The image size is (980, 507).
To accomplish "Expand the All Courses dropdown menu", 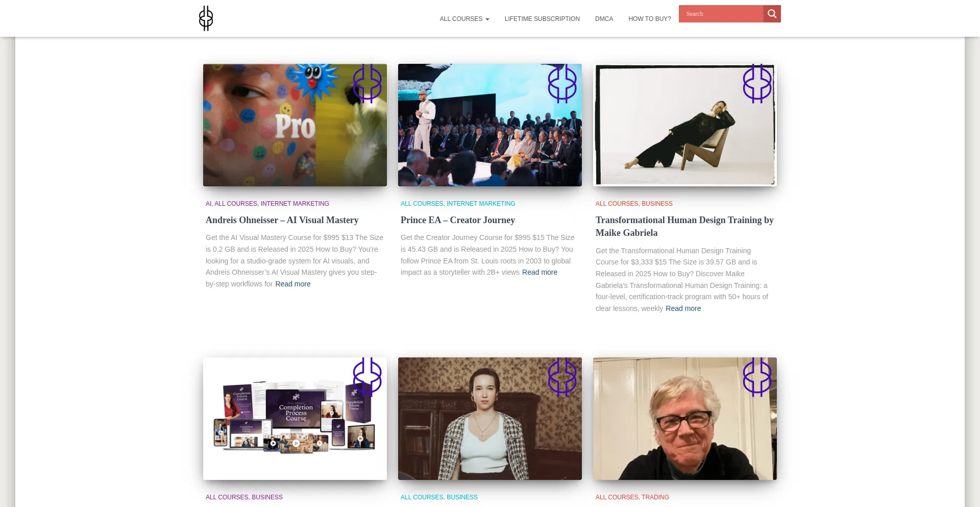I will pos(464,19).
